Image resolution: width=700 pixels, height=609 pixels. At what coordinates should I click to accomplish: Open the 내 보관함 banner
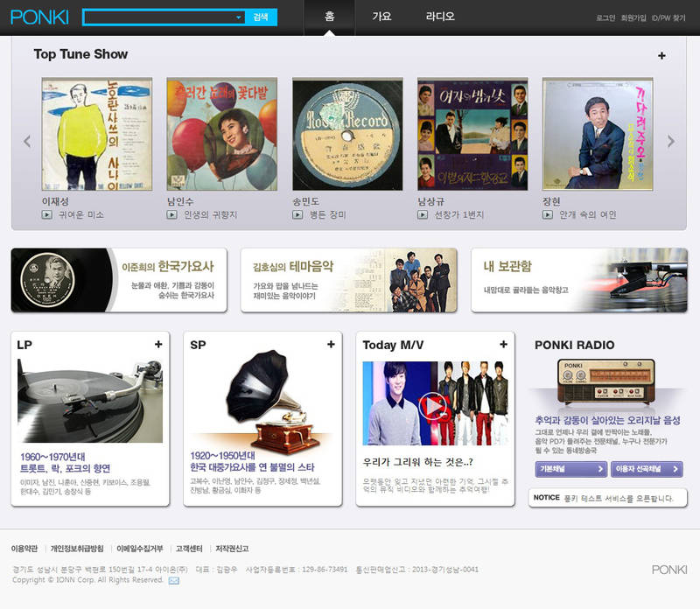579,280
